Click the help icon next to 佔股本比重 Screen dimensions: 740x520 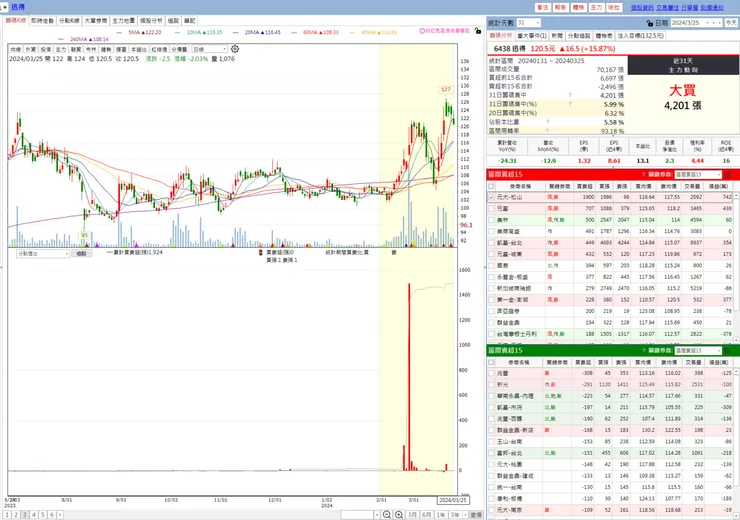(547, 122)
